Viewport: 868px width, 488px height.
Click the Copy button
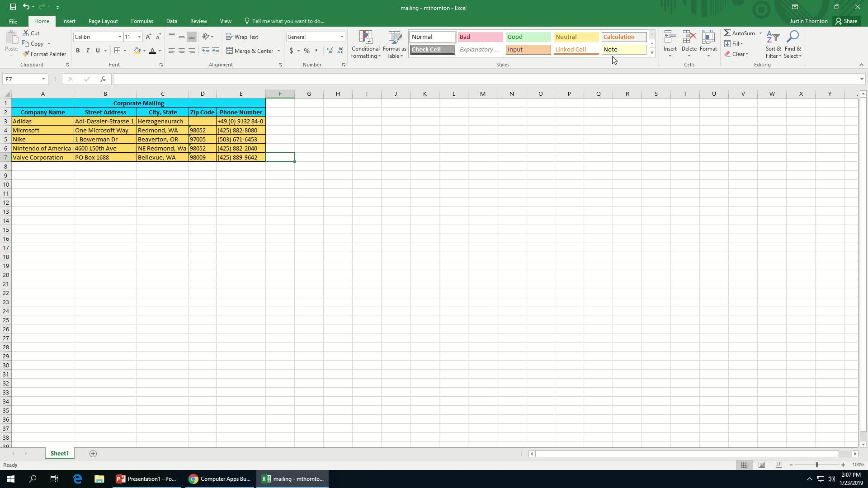coord(33,44)
